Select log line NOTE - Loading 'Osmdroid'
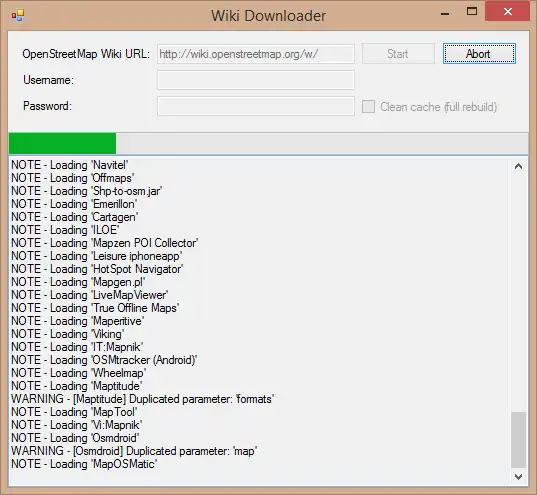 pyautogui.click(x=75, y=438)
